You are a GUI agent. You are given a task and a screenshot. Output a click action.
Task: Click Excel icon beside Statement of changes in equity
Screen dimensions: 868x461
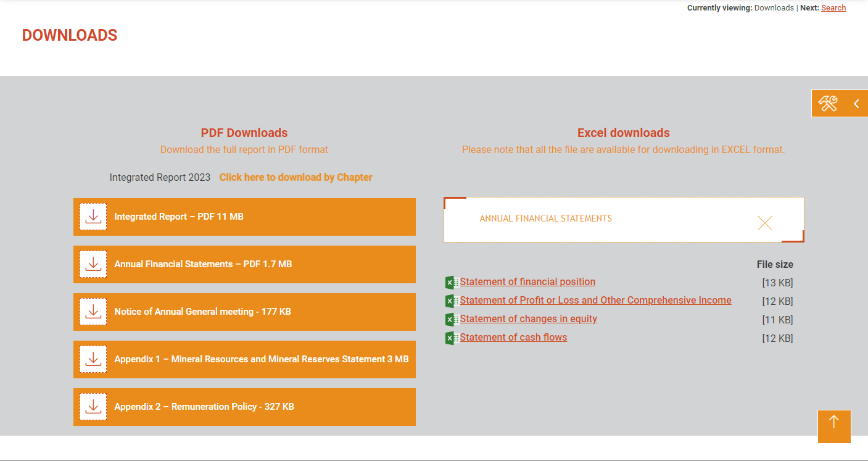click(452, 320)
